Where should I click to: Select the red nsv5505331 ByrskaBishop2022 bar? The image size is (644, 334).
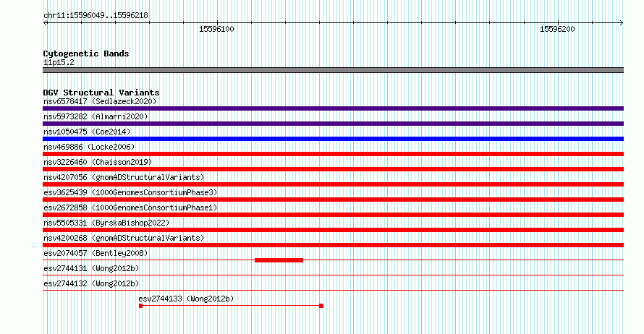pyautogui.click(x=333, y=230)
